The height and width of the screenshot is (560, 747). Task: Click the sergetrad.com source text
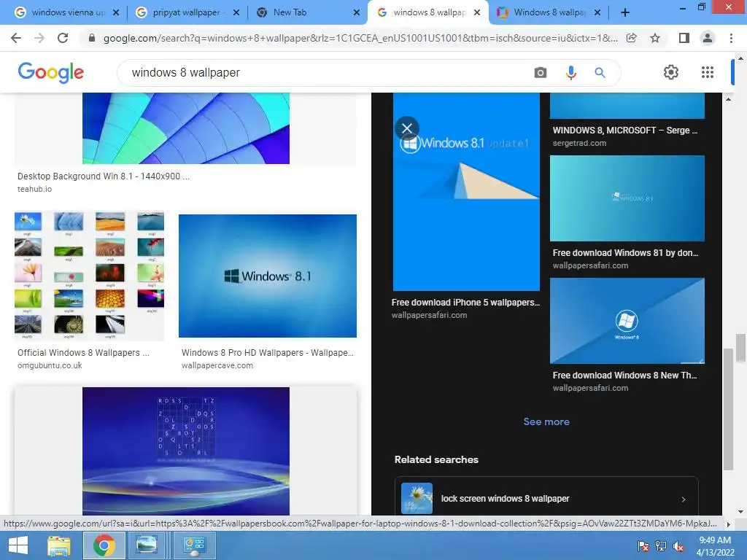579,143
